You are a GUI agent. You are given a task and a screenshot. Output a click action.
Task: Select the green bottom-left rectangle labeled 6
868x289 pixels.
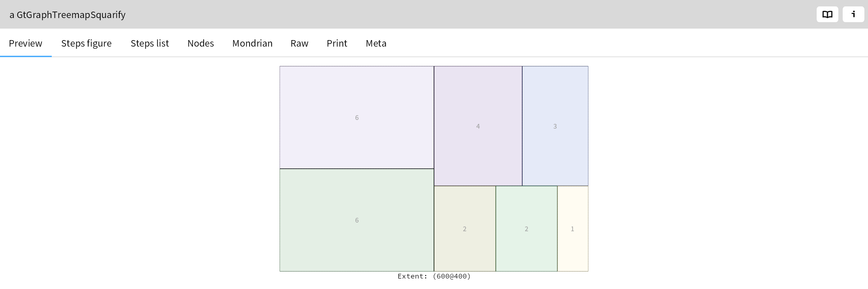coord(357,238)
